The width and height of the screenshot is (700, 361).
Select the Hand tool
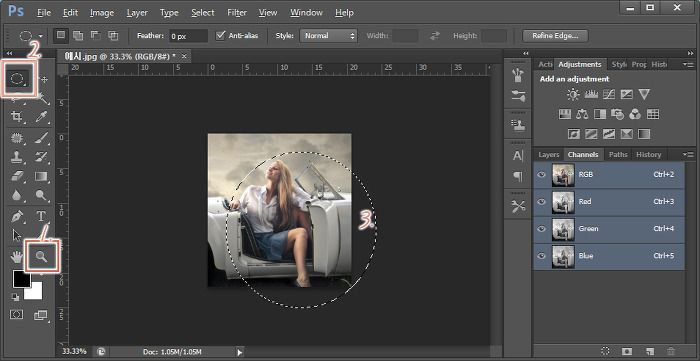17,256
